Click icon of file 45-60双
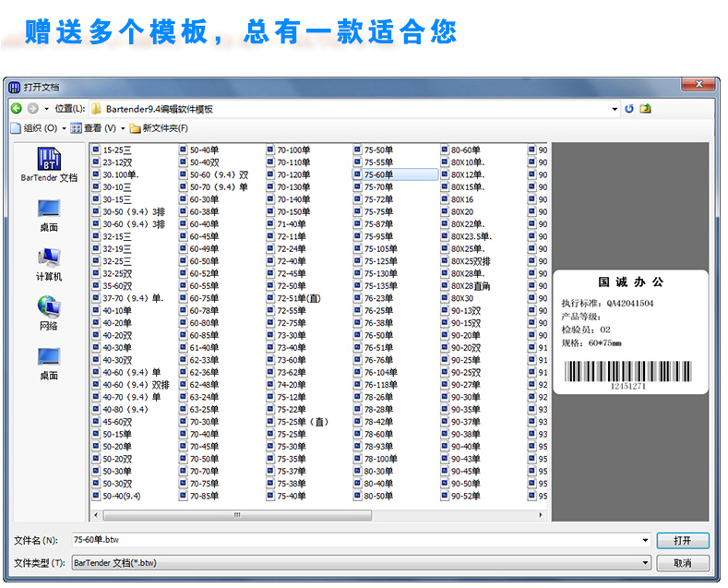The width and height of the screenshot is (728, 588). pos(96,422)
